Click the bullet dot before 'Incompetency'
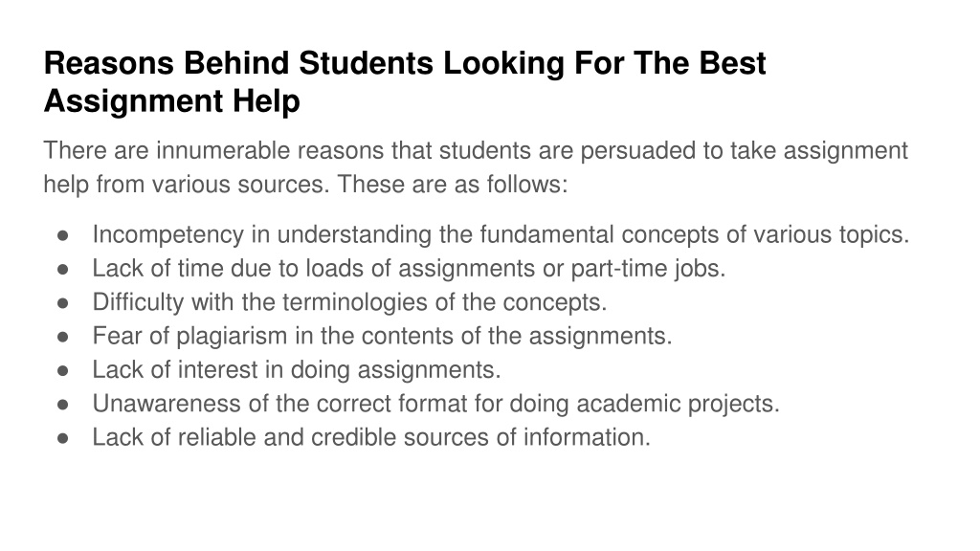This screenshot has height=551, width=980. pos(62,235)
